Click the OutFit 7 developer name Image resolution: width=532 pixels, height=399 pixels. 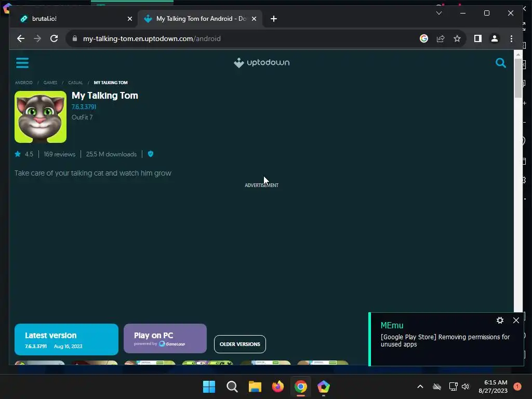click(82, 117)
